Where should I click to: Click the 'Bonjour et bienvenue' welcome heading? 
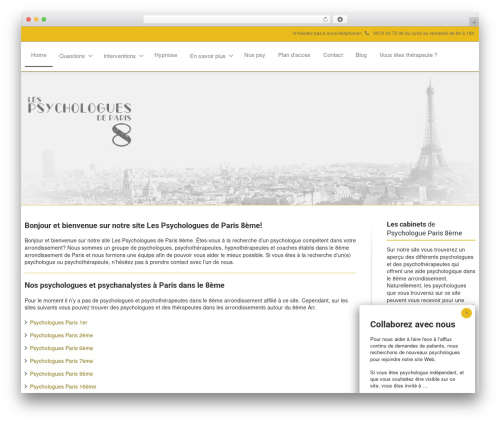tap(143, 225)
